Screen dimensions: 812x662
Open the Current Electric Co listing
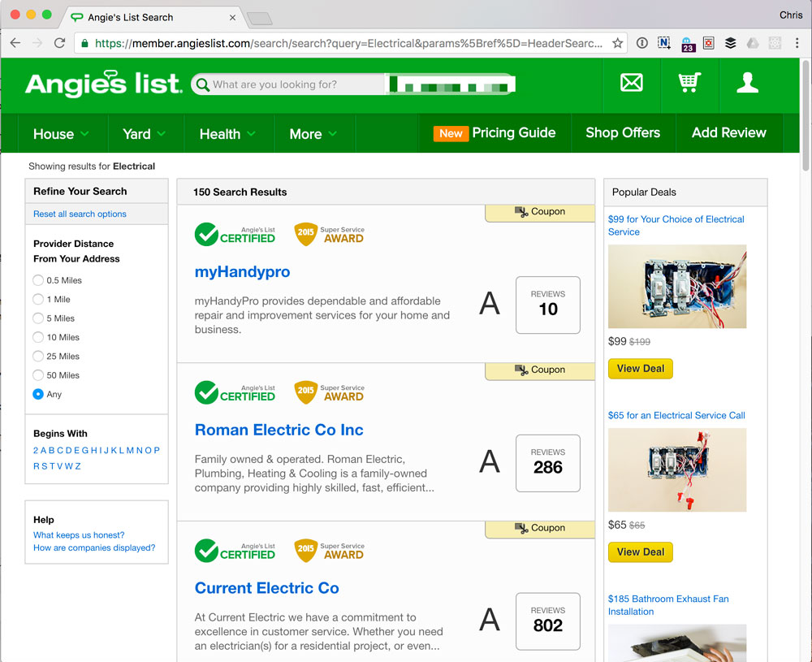pyautogui.click(x=266, y=587)
